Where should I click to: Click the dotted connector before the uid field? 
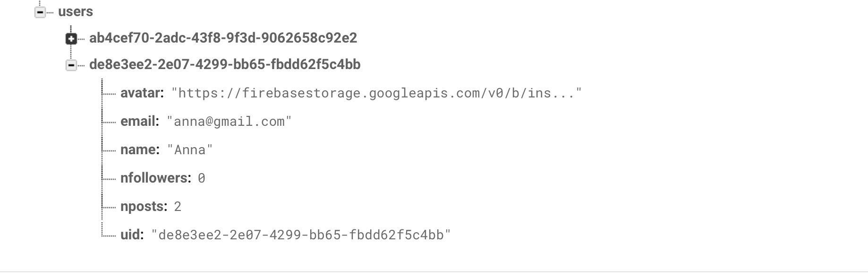(x=109, y=236)
